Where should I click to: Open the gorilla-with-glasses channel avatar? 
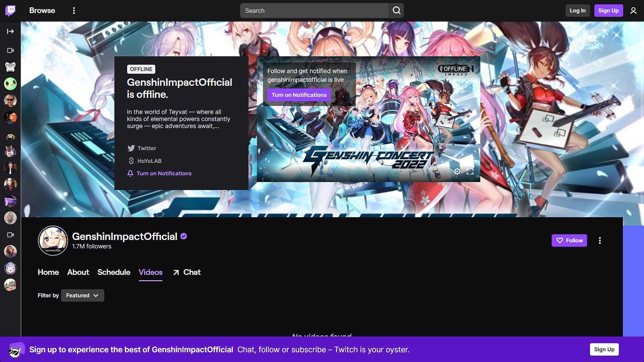tap(10, 67)
